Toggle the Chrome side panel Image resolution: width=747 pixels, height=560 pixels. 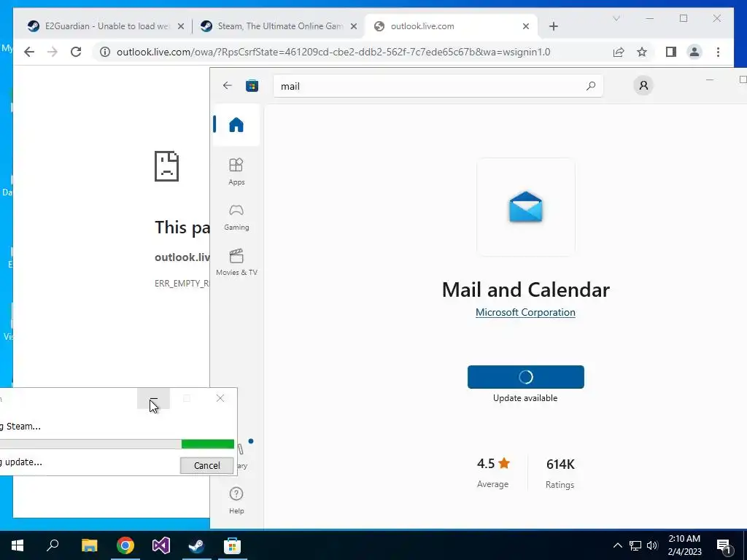pyautogui.click(x=671, y=52)
